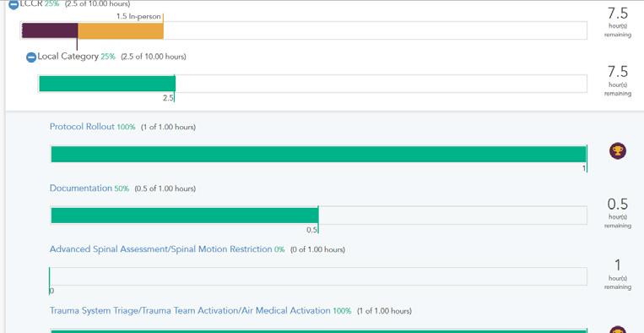The height and width of the screenshot is (333, 644).
Task: Open Trauma System Triage/Trauma Team Activation link
Action: (x=190, y=310)
